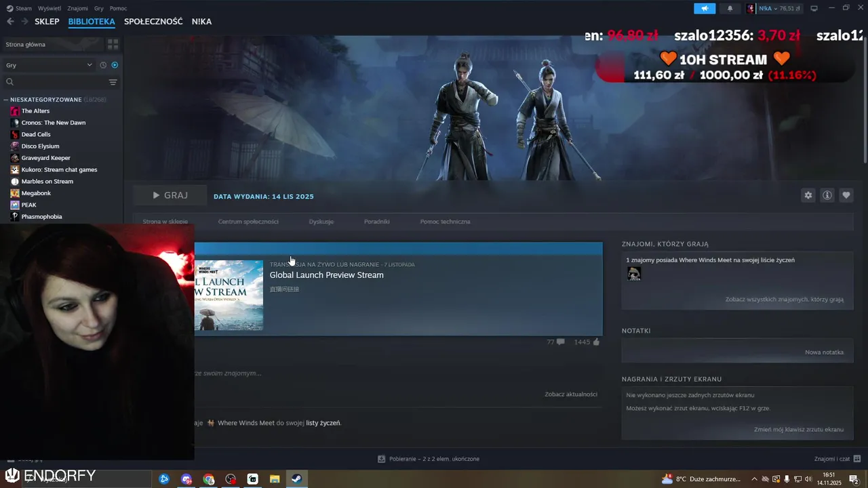Open downloads status Pobieranie bar
Screen dimensions: 868x488
click(x=429, y=459)
